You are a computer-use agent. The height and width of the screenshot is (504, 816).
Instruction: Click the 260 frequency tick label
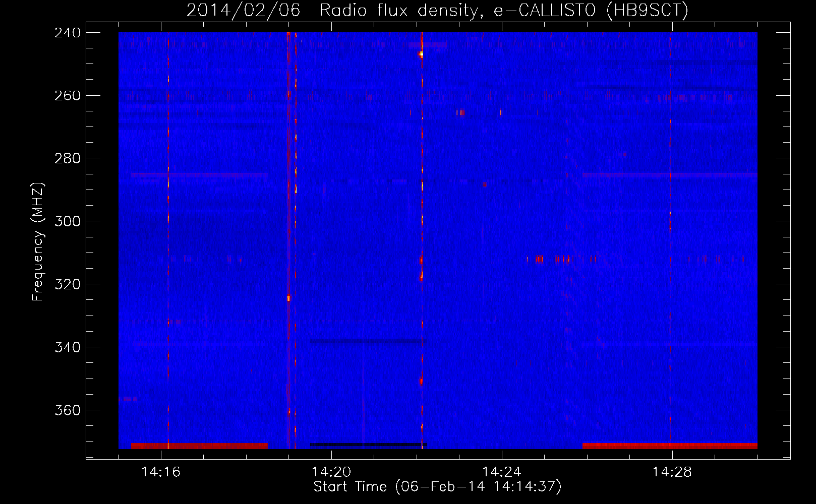click(67, 95)
